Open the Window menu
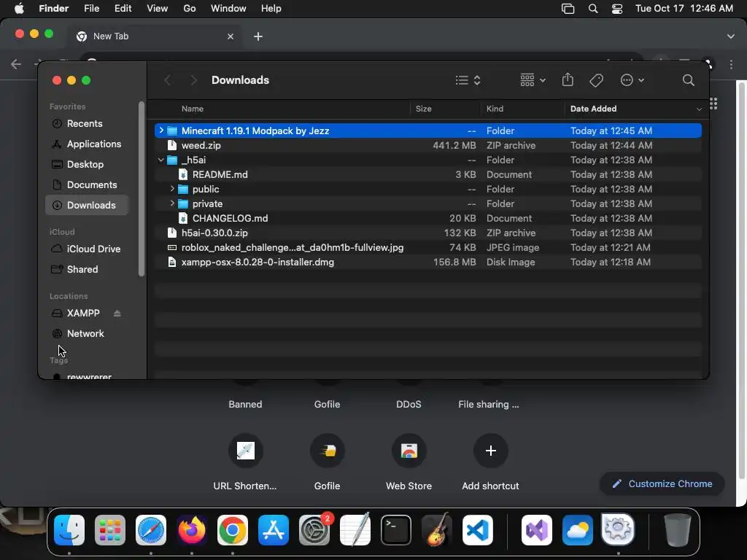The height and width of the screenshot is (560, 747). point(228,9)
